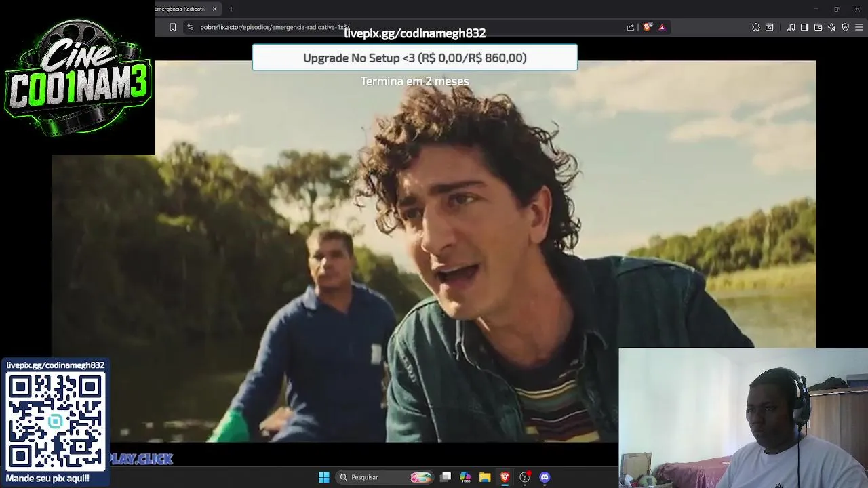Open a new browser tab with plus
The image size is (868, 488).
pos(231,9)
